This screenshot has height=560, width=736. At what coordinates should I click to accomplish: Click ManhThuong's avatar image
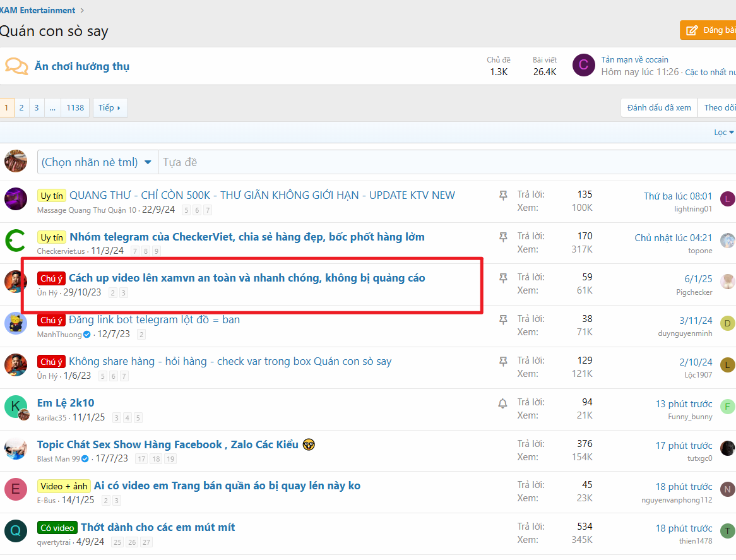(x=16, y=323)
